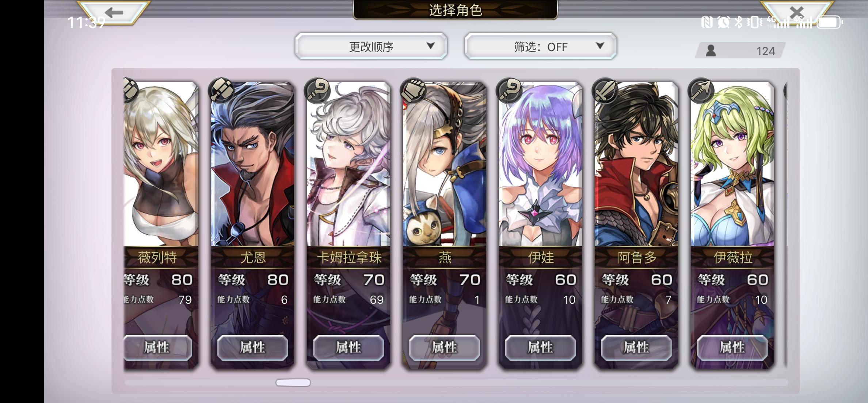This screenshot has width=868, height=403.
Task: Click the horizontal scrollbar thumb
Action: pos(293,383)
